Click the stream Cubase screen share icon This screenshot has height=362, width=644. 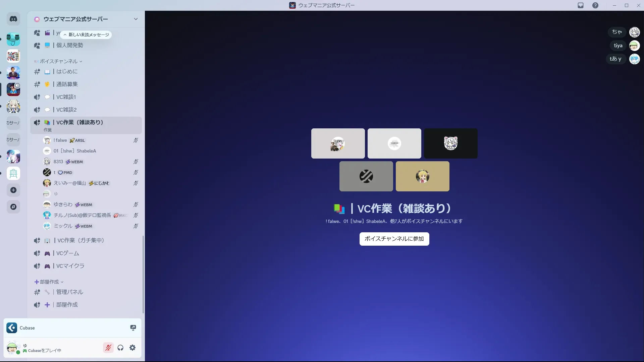pyautogui.click(x=133, y=328)
